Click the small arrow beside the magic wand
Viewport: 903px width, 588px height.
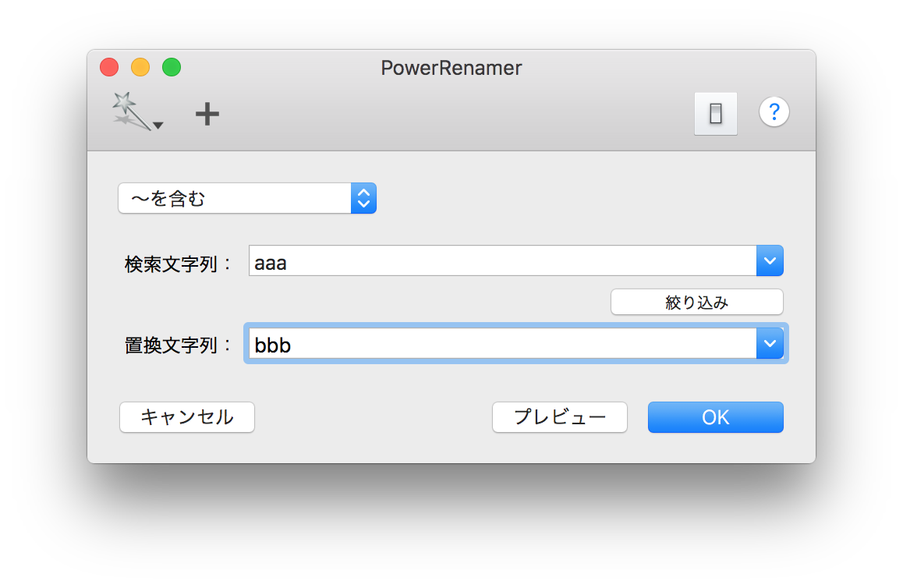click(x=158, y=125)
